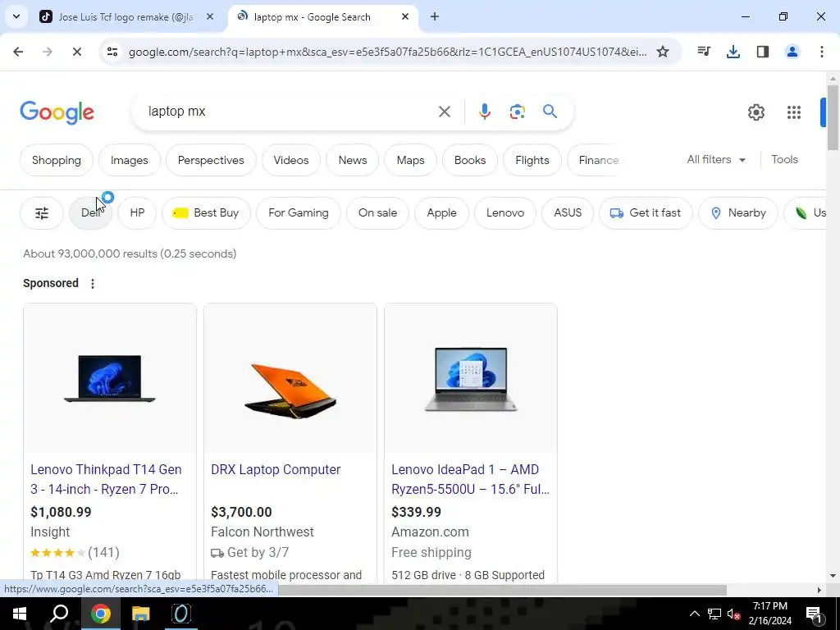840x630 pixels.
Task: Toggle the Chrome side panel icon
Action: pos(763,52)
